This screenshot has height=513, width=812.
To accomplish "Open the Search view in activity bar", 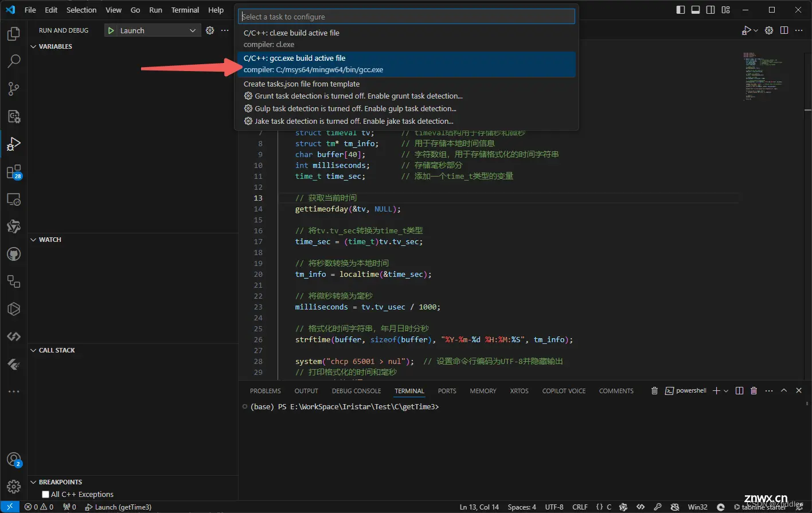I will 14,61.
